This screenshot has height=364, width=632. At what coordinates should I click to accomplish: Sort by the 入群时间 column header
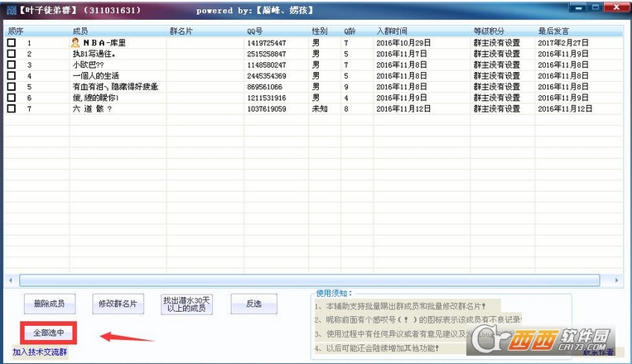391,31
